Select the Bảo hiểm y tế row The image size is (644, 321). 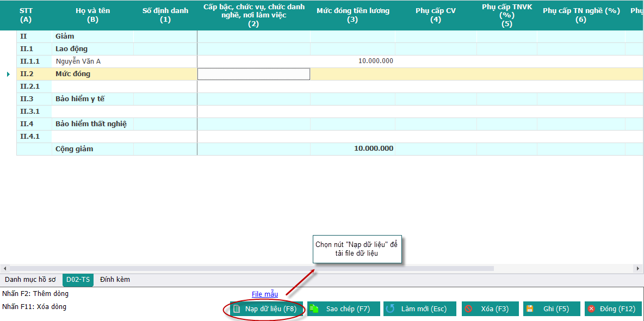(x=330, y=99)
